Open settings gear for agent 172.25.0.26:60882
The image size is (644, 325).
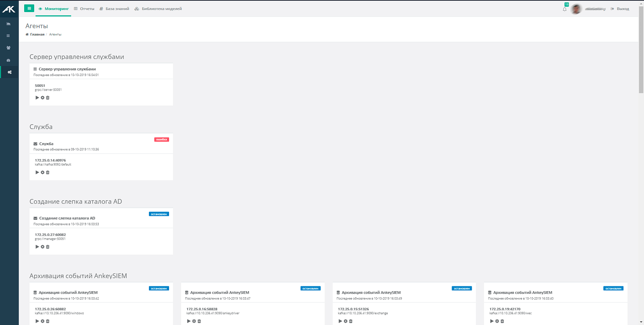click(43, 321)
